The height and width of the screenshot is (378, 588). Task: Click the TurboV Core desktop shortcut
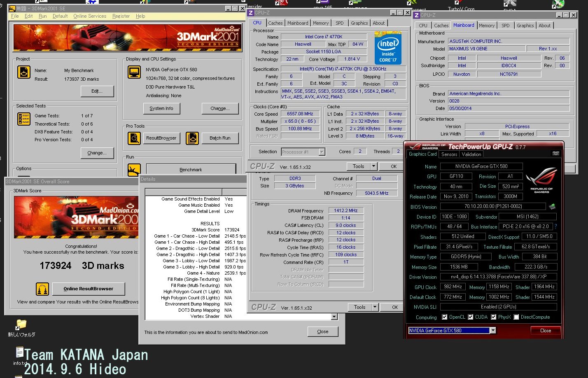(x=461, y=5)
